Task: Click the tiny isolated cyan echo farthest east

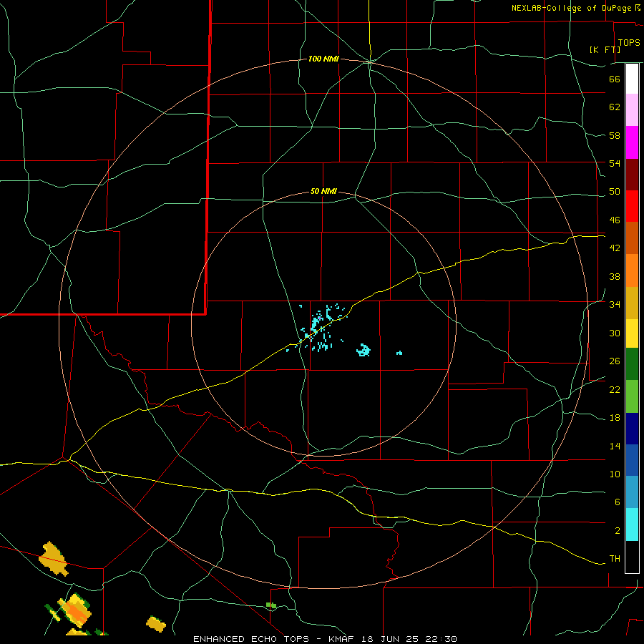Action: coord(399,353)
